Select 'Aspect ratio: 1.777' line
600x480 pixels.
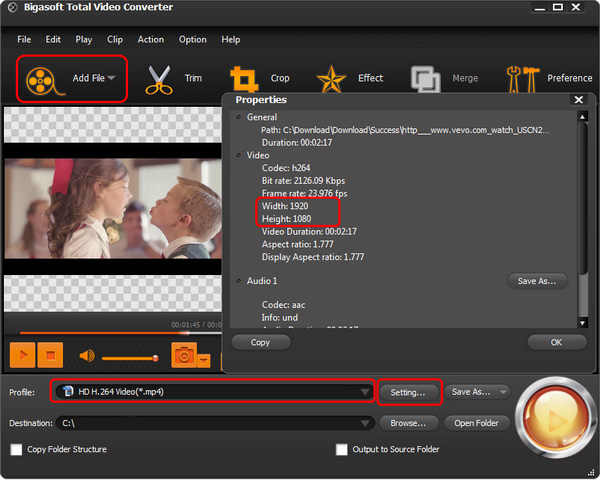(298, 244)
